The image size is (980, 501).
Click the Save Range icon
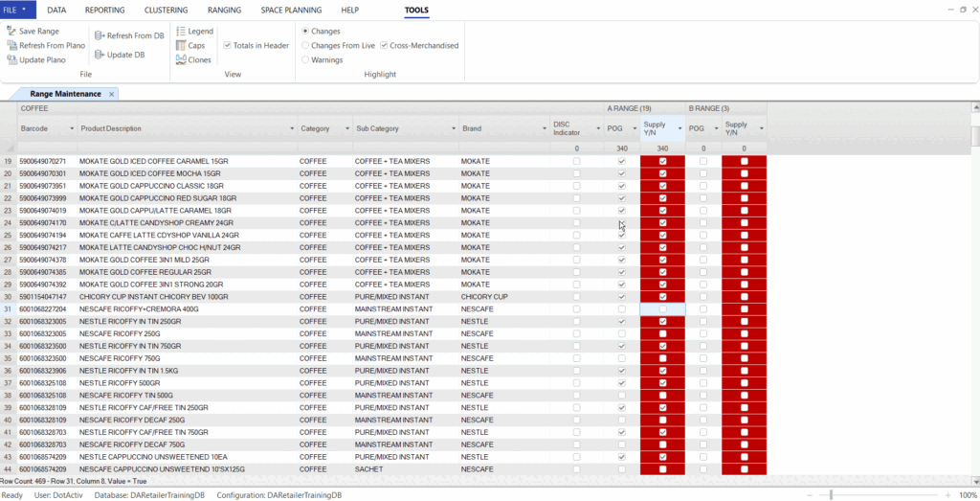(11, 32)
